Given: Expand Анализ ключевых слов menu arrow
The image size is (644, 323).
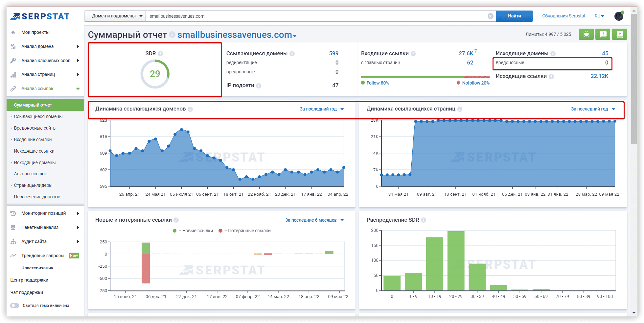Looking at the screenshot, I should [78, 61].
